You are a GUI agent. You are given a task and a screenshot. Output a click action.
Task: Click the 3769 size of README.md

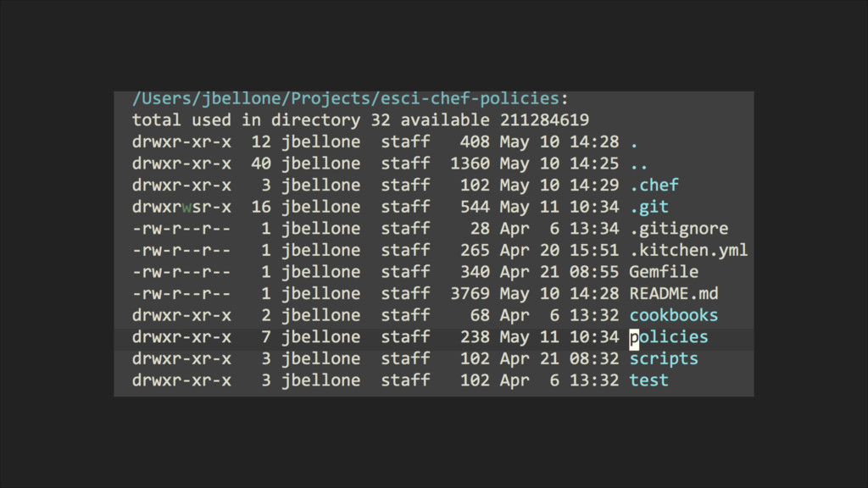coord(470,293)
